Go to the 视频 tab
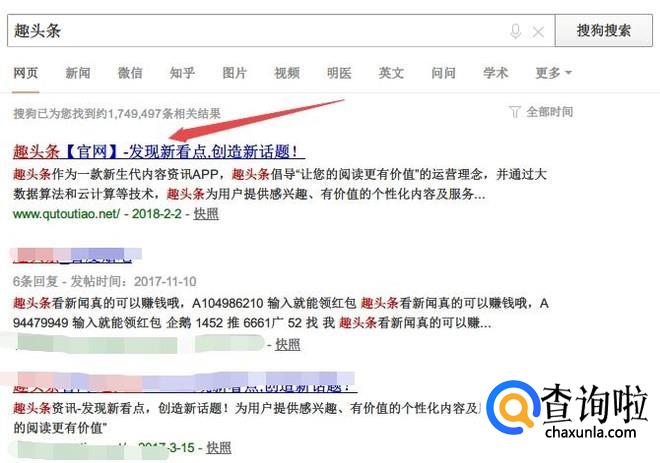The image size is (660, 463). pyautogui.click(x=287, y=73)
